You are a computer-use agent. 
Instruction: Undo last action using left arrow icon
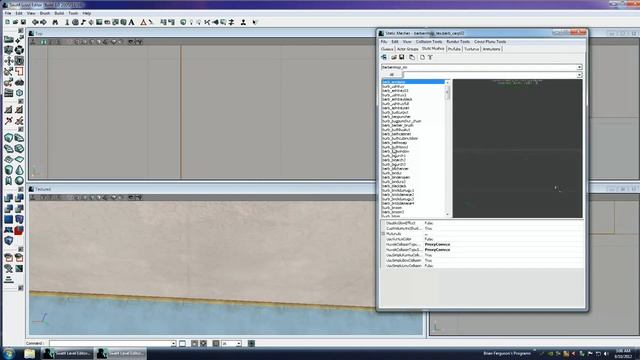pos(35,22)
